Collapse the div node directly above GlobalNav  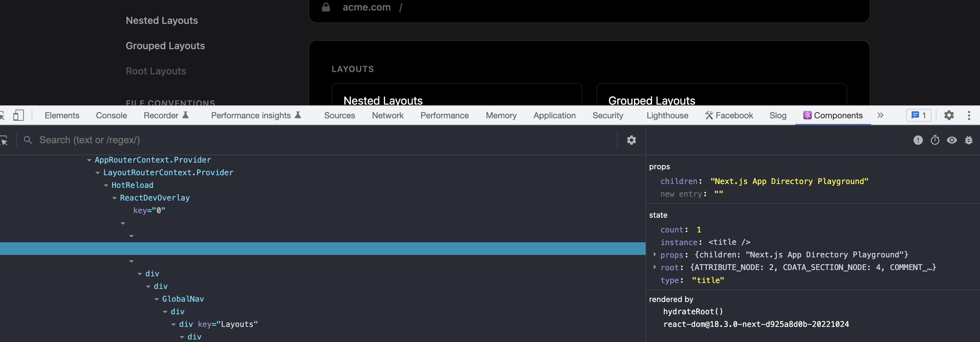148,287
